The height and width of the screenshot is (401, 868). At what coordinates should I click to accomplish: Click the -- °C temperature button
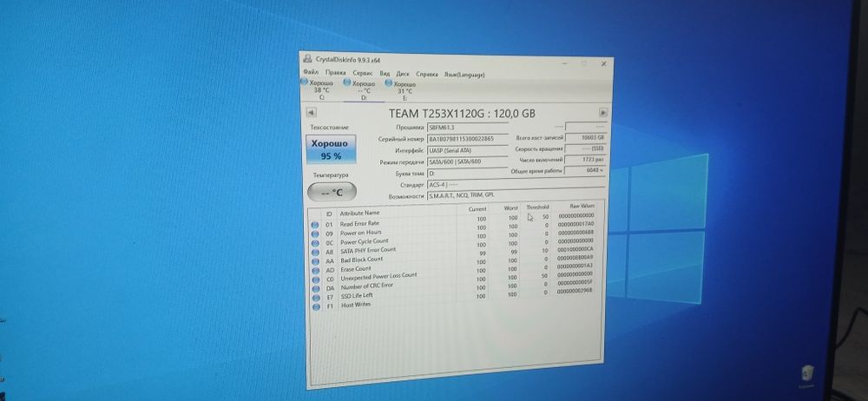pos(332,192)
